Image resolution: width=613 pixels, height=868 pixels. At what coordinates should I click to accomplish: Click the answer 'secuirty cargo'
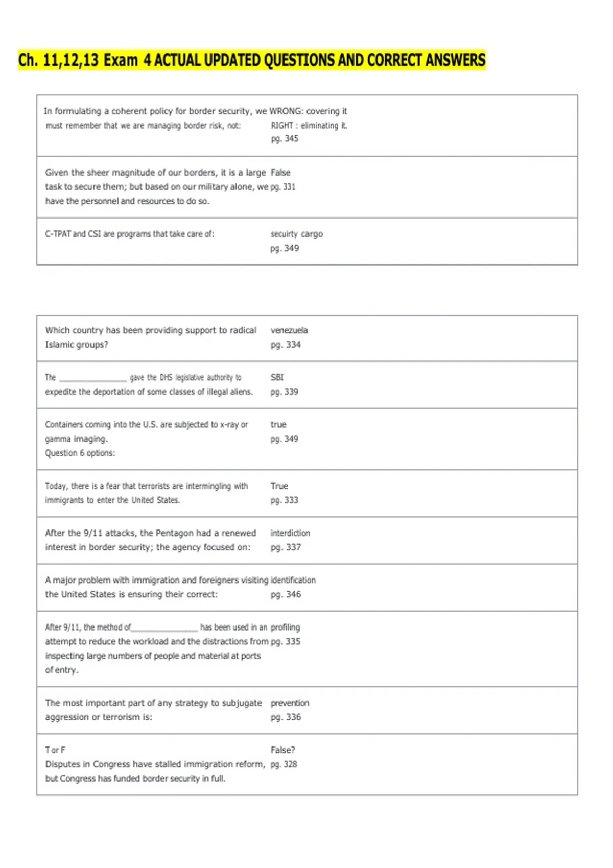[297, 234]
